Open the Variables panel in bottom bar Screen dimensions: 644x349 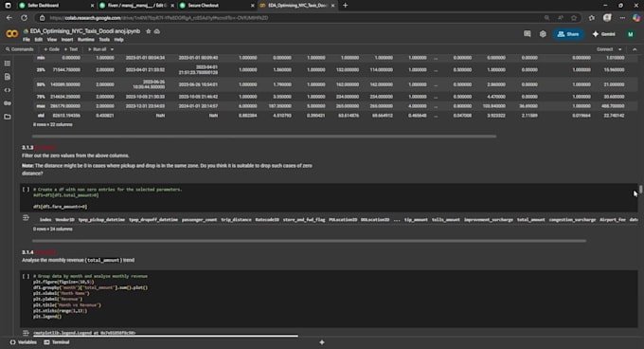24,342
